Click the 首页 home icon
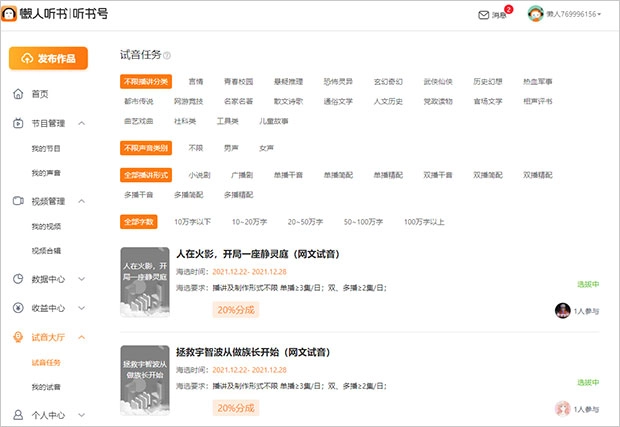This screenshot has height=427, width=620. click(x=18, y=94)
